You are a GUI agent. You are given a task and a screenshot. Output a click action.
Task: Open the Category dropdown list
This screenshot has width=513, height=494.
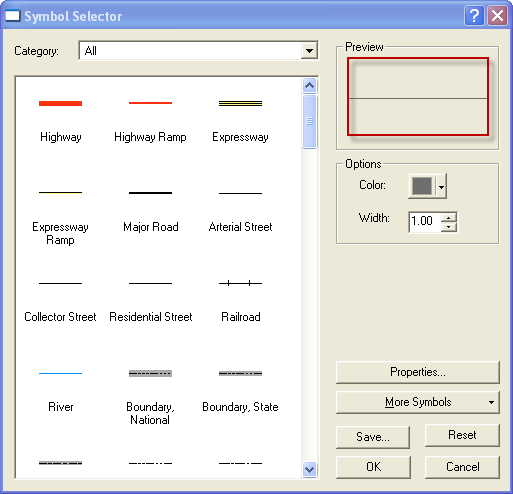309,51
